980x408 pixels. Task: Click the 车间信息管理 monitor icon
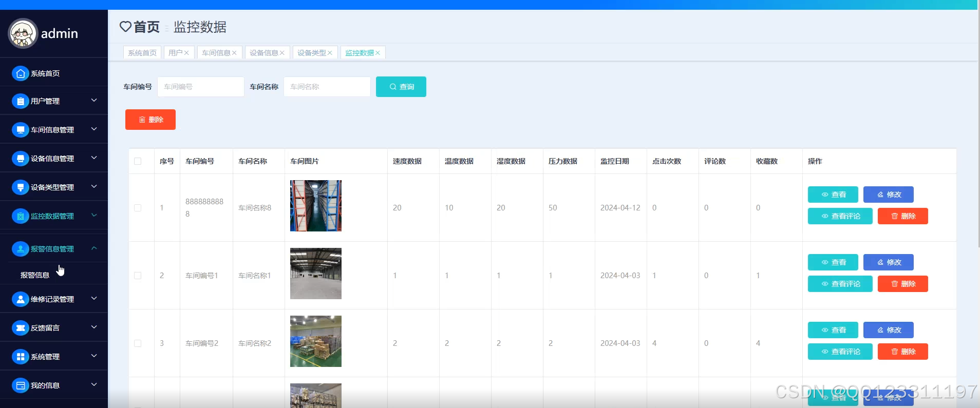21,130
